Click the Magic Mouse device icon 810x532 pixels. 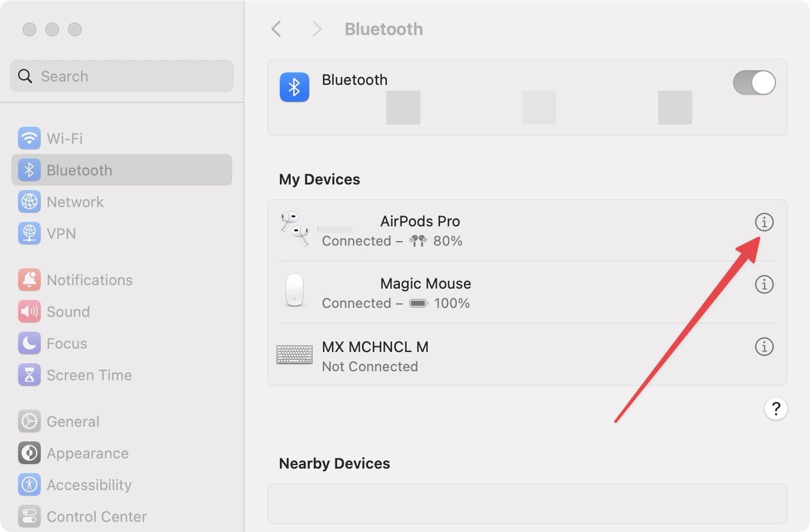[x=295, y=290]
